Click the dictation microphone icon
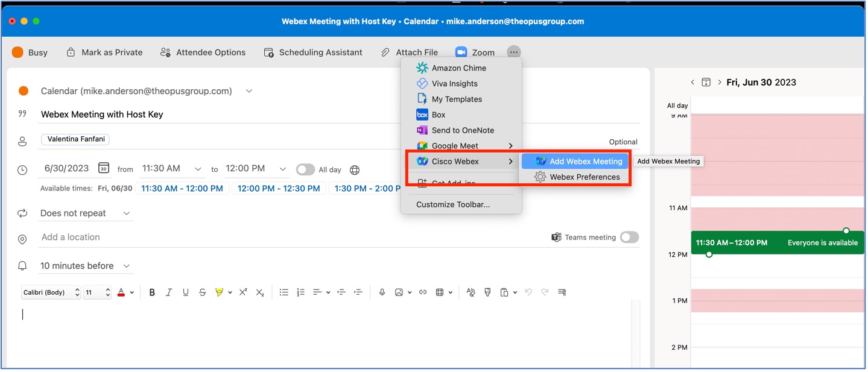Viewport: 868px width, 372px height. click(x=381, y=292)
